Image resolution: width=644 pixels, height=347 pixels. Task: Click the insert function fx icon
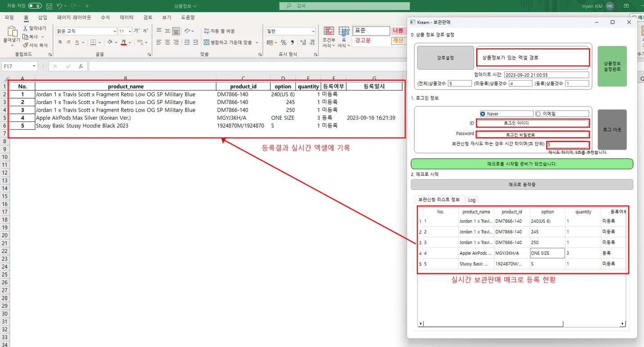(x=81, y=66)
